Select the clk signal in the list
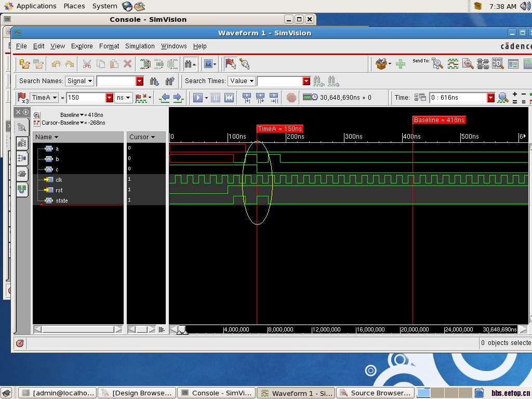Viewport: 532px width, 399px height. pos(59,180)
